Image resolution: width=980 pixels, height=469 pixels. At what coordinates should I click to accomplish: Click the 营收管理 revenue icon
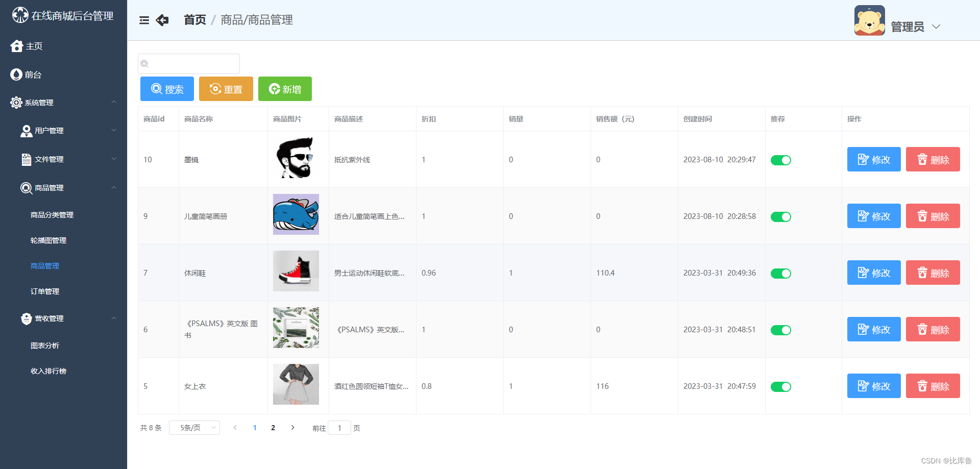26,318
